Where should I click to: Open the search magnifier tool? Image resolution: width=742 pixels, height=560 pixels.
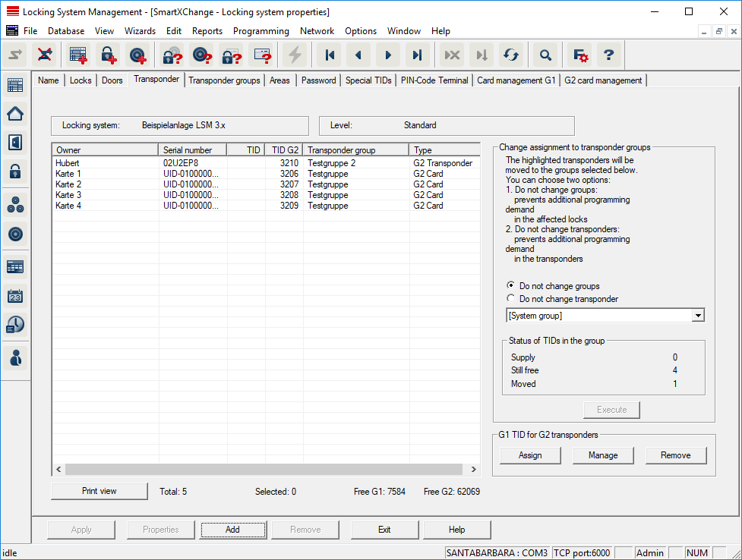tap(545, 55)
